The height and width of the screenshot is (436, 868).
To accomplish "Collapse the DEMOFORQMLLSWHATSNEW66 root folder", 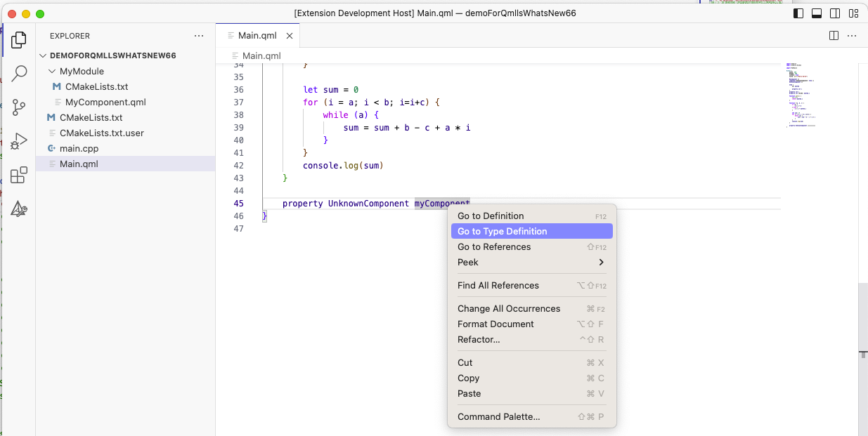I will (44, 55).
